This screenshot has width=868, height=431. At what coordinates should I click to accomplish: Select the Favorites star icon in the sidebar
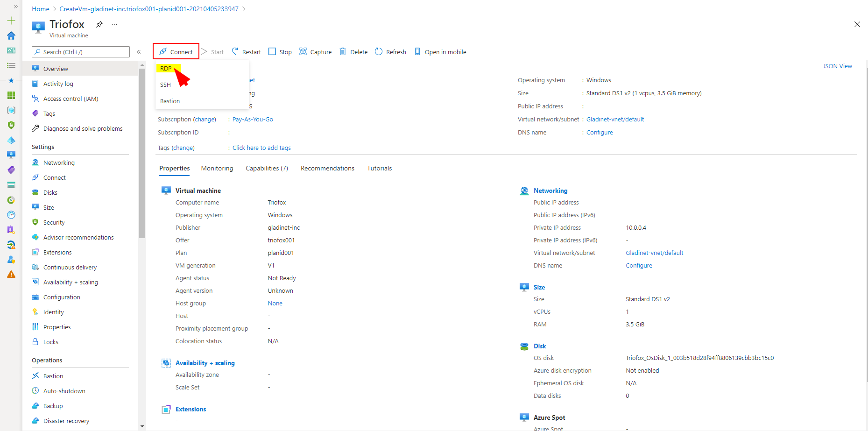(x=11, y=80)
